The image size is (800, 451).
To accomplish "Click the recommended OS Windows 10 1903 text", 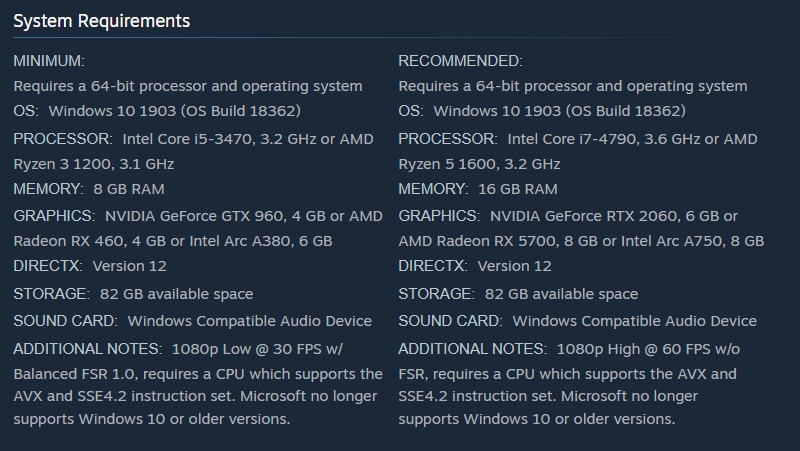I will tap(559, 111).
